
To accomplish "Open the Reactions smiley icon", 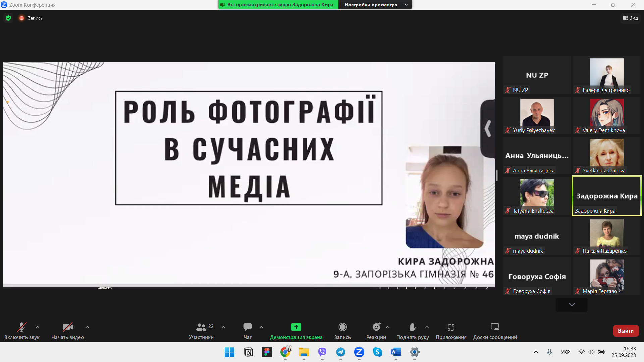I will pos(376,327).
